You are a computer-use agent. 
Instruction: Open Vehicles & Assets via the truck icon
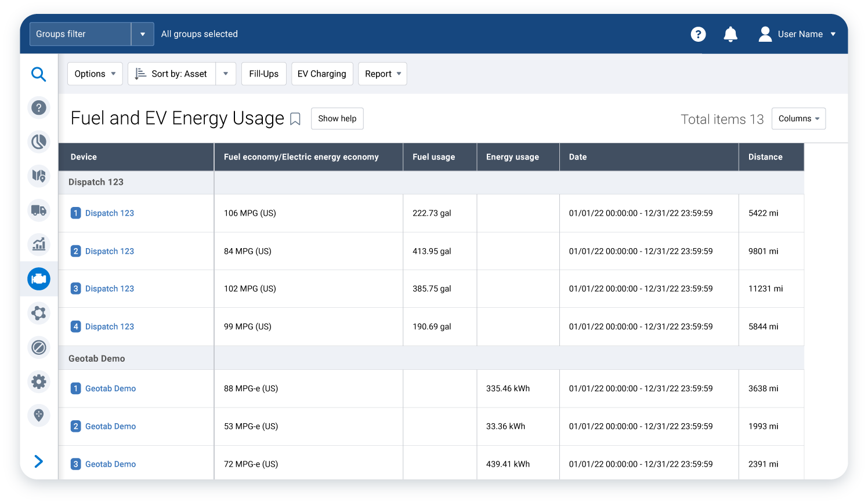point(38,210)
